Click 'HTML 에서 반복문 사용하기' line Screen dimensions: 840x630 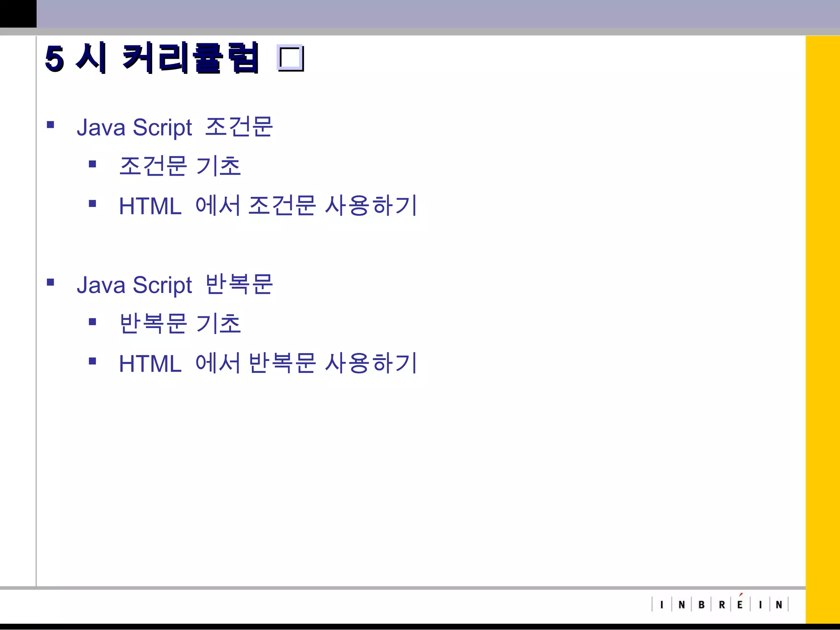pos(268,363)
